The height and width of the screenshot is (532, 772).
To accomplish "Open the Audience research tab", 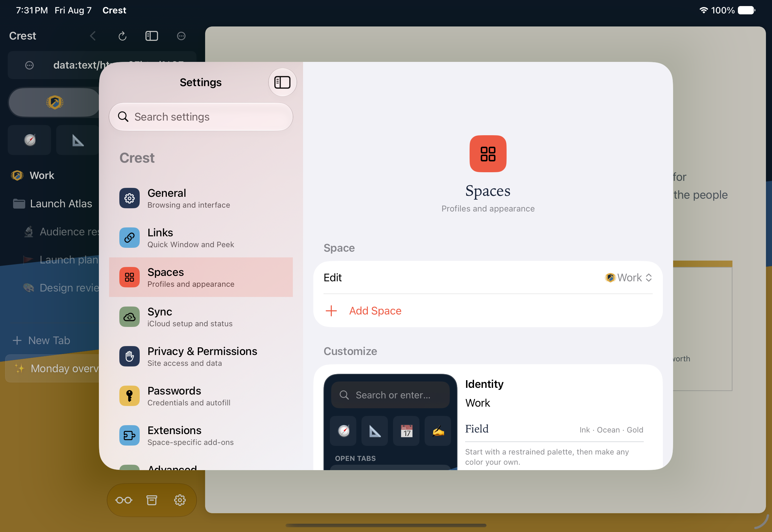I will click(62, 232).
